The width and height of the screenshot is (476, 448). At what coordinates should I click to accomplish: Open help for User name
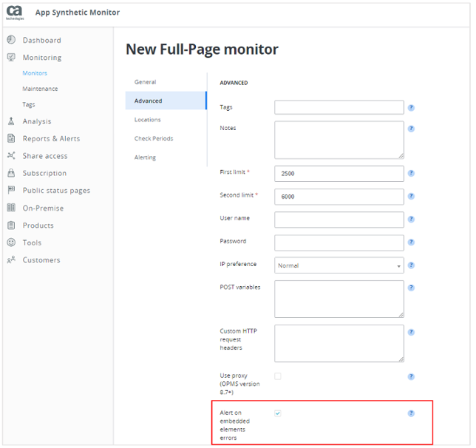coord(411,220)
